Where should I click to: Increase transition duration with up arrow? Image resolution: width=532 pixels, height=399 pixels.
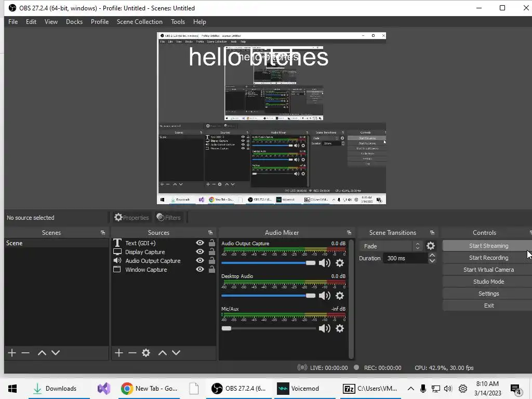432,255
